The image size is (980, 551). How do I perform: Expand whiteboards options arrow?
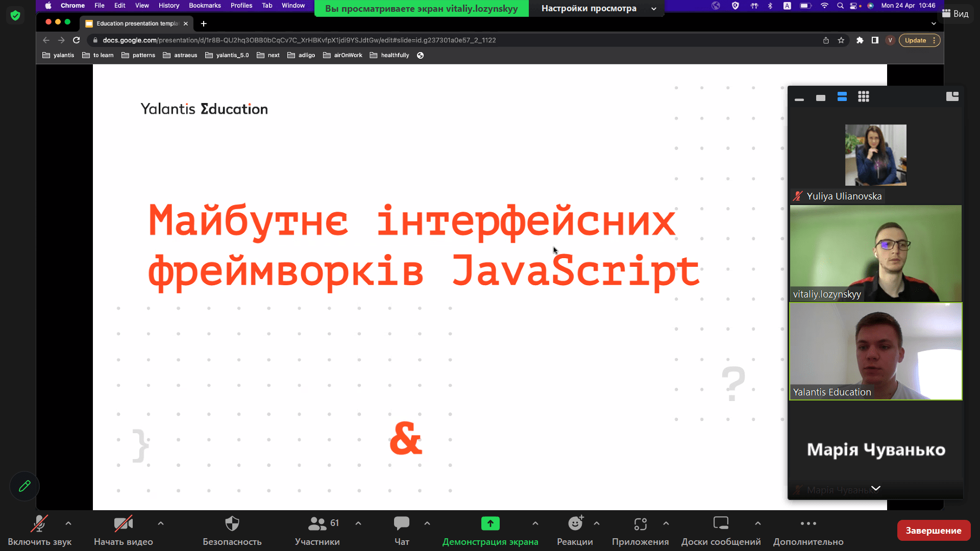tap(758, 523)
